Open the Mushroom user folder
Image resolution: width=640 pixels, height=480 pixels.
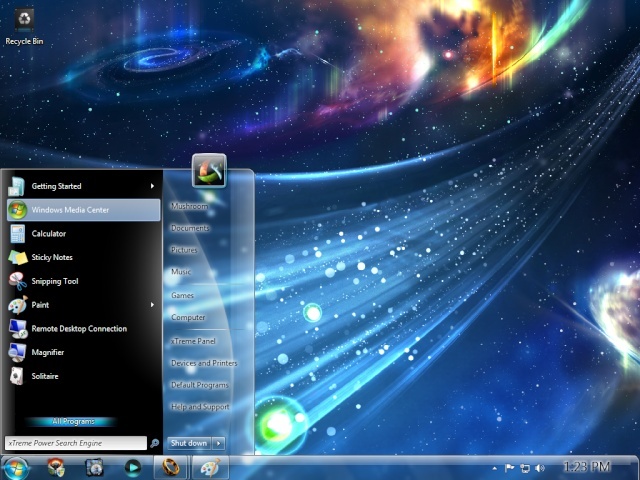click(189, 206)
